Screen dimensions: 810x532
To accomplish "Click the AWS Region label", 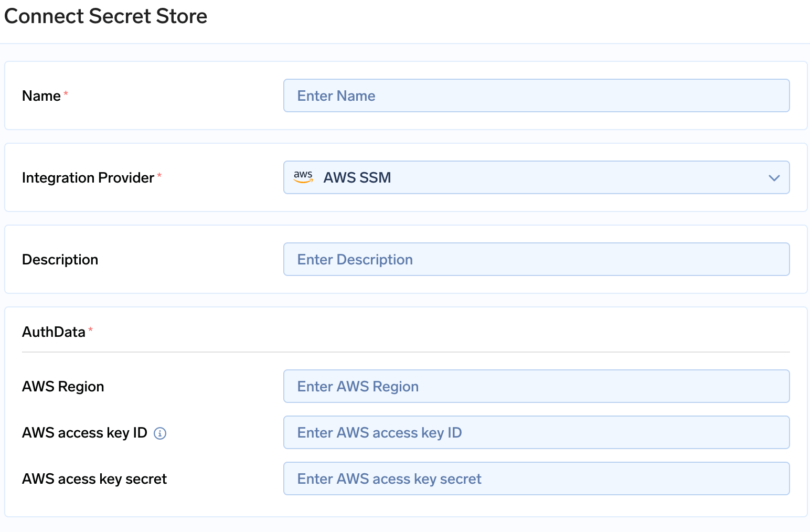I will pos(63,387).
